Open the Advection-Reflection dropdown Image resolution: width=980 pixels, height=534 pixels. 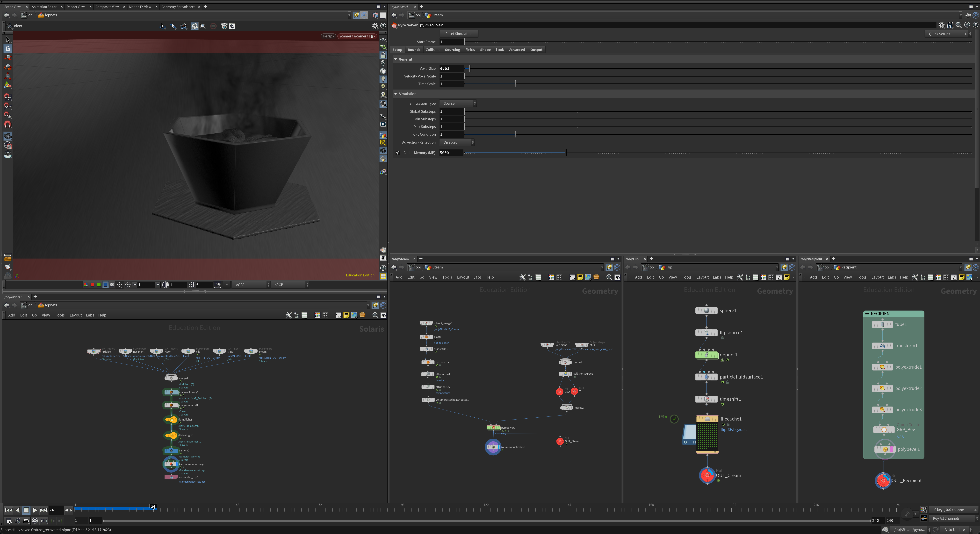(457, 142)
